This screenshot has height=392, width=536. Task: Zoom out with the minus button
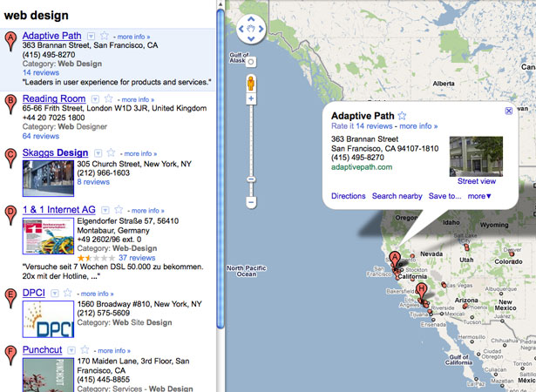pos(251,202)
